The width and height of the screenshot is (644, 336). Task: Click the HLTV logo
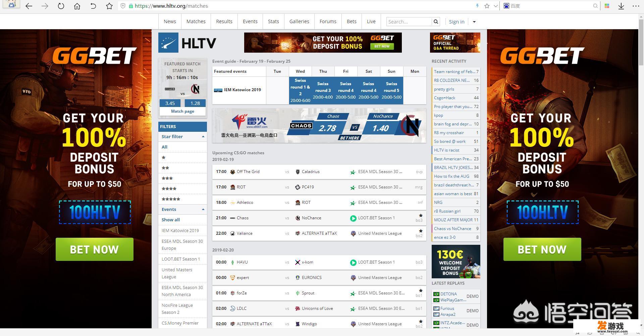tap(187, 43)
